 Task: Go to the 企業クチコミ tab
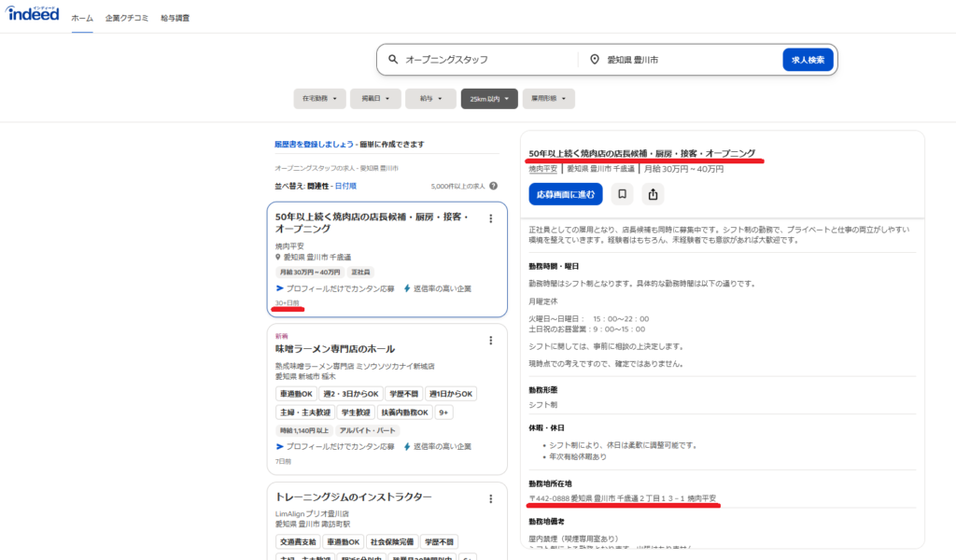127,18
